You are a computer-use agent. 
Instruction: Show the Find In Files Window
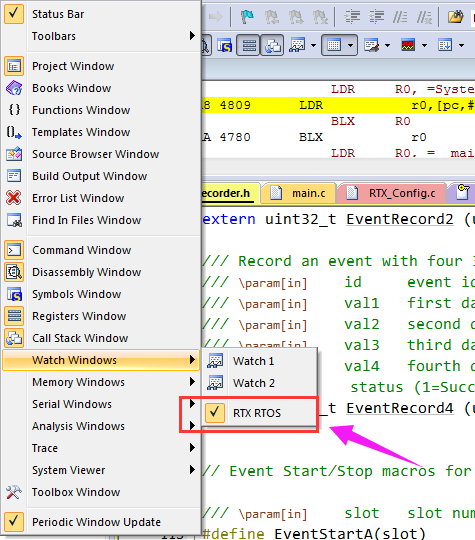pos(101,220)
